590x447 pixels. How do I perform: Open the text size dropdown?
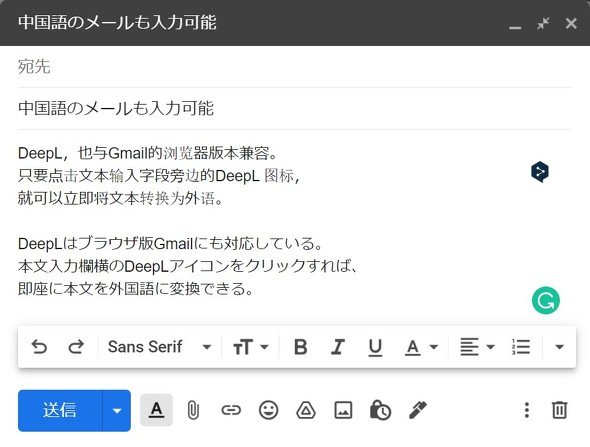251,347
